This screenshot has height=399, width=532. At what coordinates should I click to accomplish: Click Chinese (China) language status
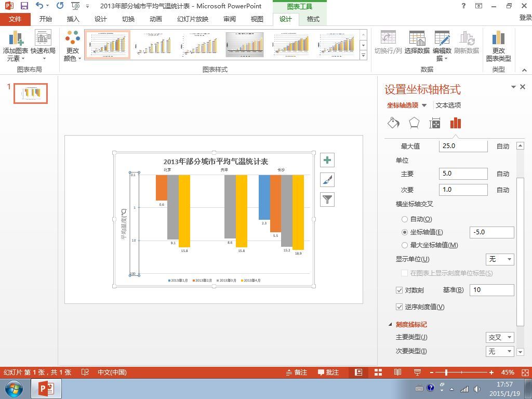(x=112, y=372)
